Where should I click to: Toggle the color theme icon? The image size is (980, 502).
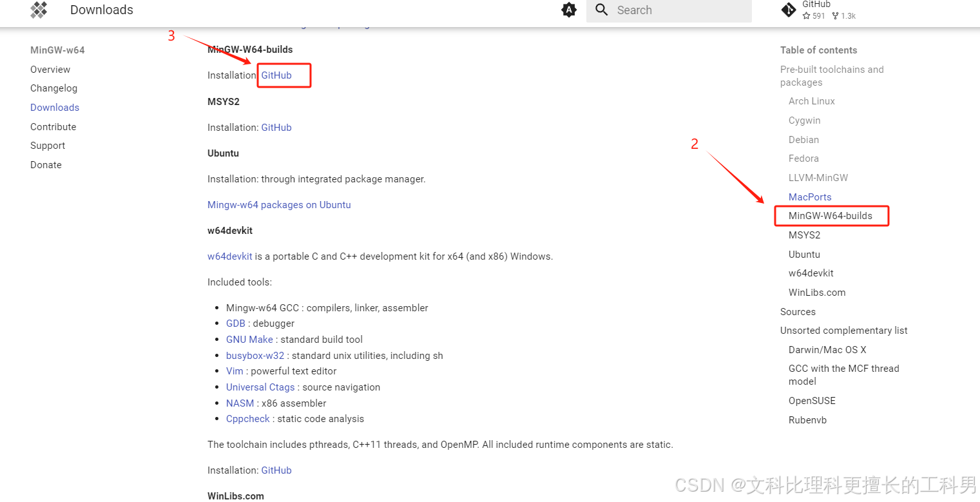[569, 10]
